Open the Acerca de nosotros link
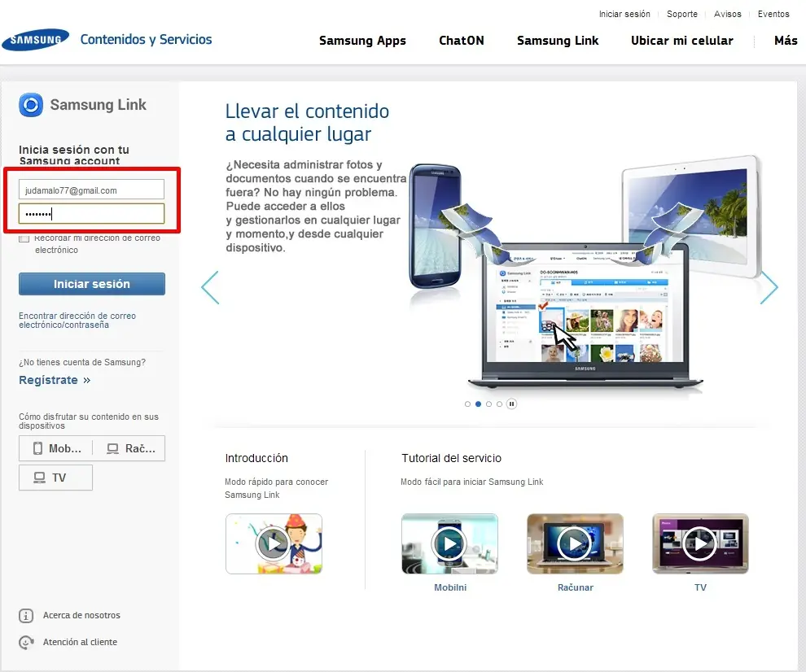Screen dimensions: 806x672 81,616
